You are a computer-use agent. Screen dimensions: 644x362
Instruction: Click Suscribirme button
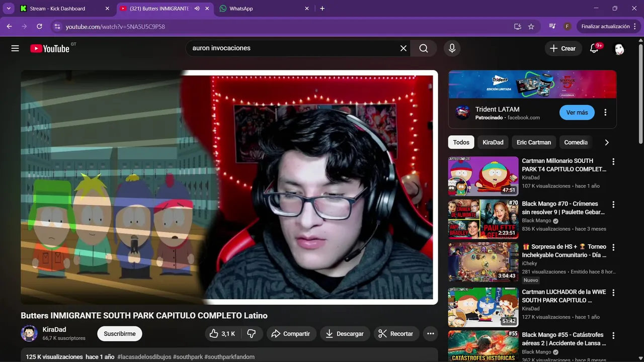pos(120,334)
